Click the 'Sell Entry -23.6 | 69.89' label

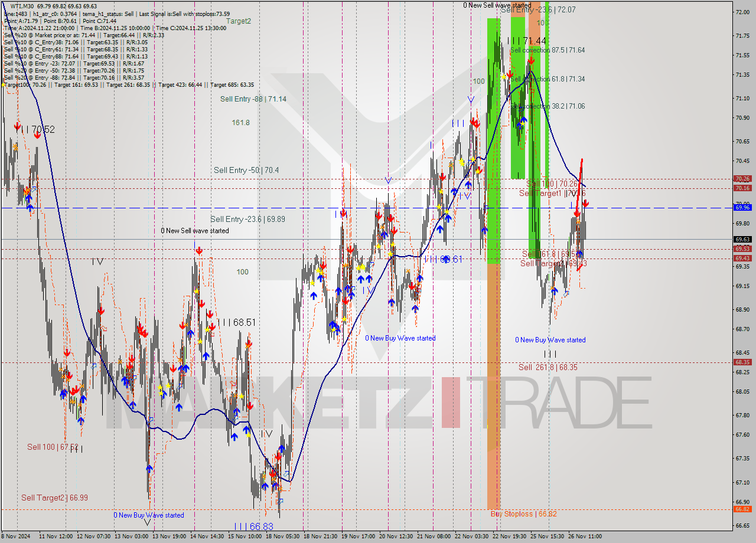(x=247, y=219)
